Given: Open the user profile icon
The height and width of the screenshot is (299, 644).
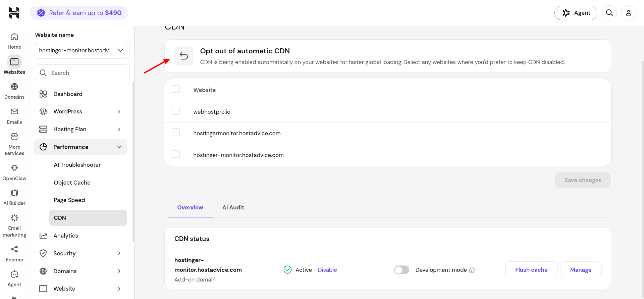Looking at the screenshot, I should (629, 13).
